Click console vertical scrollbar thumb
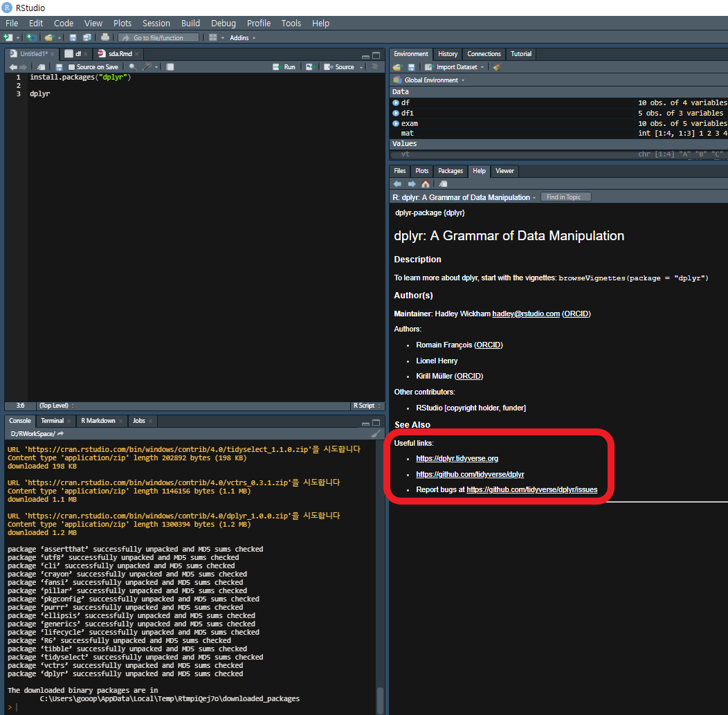The image size is (728, 715). (x=380, y=700)
